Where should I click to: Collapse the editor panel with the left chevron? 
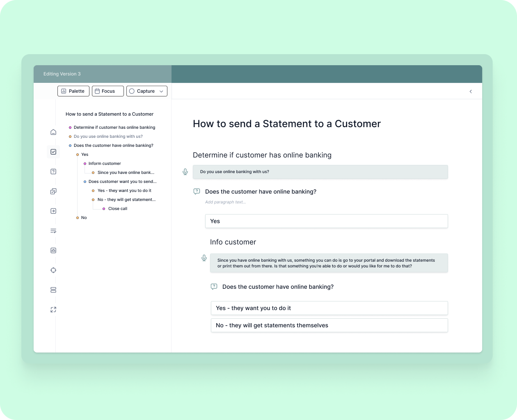pyautogui.click(x=471, y=91)
